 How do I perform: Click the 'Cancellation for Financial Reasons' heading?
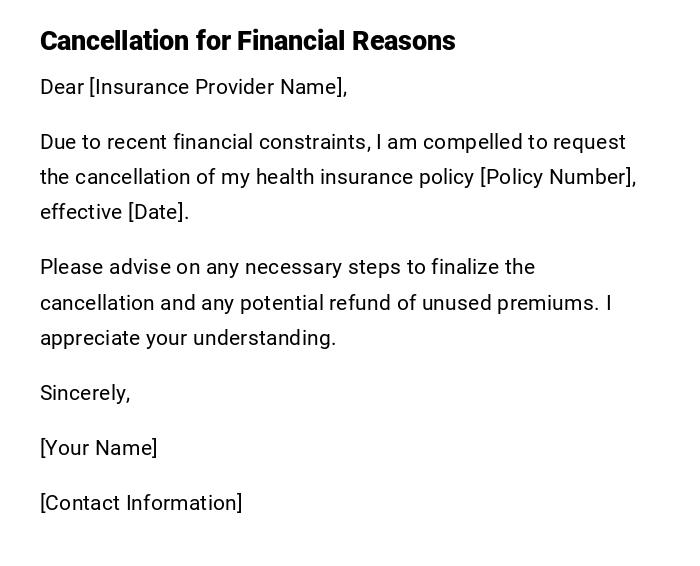coord(247,41)
